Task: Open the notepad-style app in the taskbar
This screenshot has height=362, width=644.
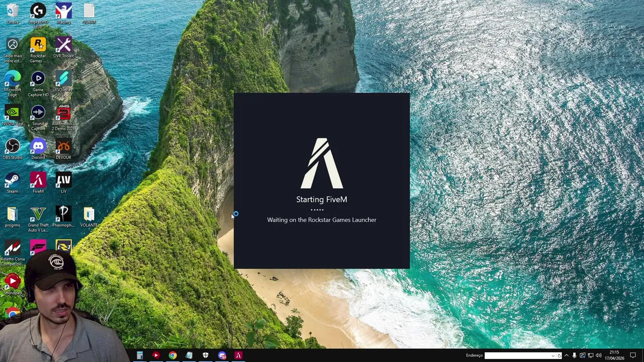Action: pos(189,355)
